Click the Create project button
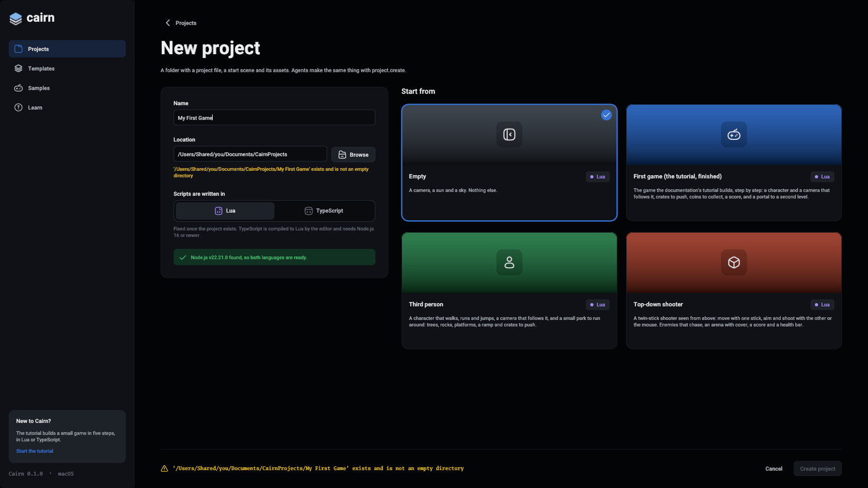 tap(818, 468)
